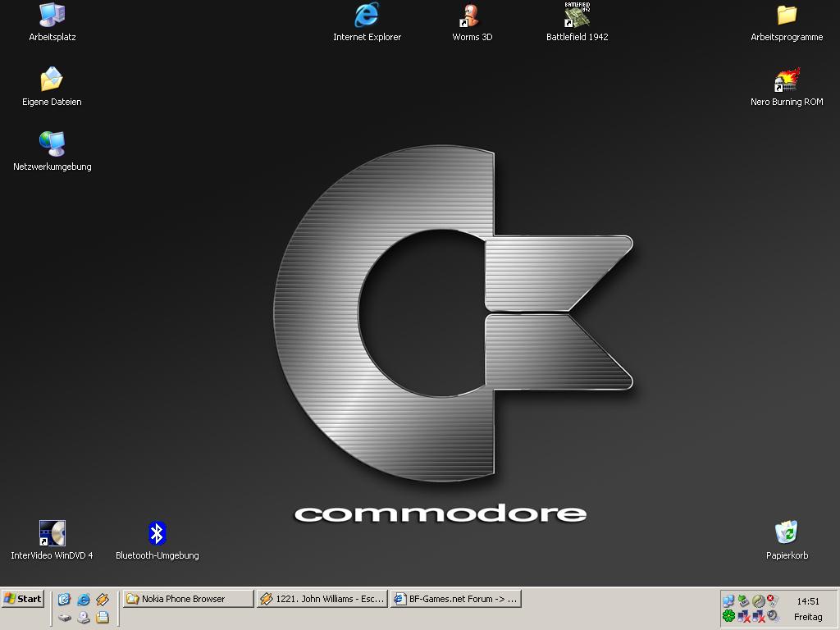Open the green ICQ flower tray icon
The height and width of the screenshot is (630, 840).
(x=728, y=615)
